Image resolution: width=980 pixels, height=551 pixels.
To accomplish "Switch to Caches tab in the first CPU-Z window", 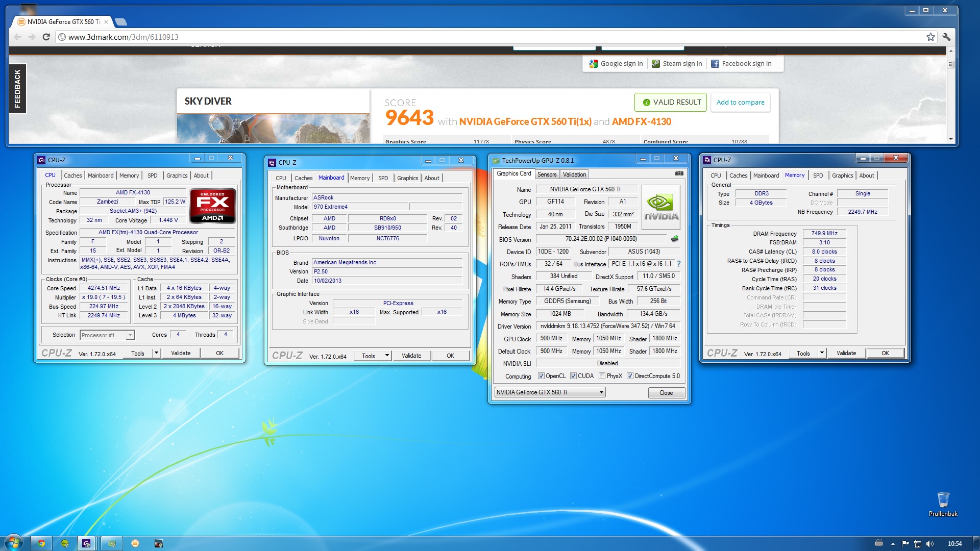I will tap(72, 175).
